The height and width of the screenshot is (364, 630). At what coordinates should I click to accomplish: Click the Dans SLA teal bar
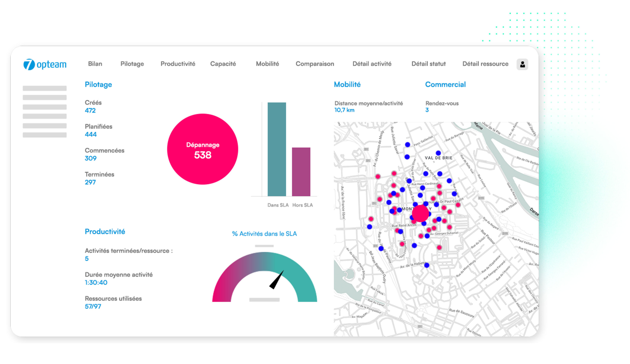277,149
